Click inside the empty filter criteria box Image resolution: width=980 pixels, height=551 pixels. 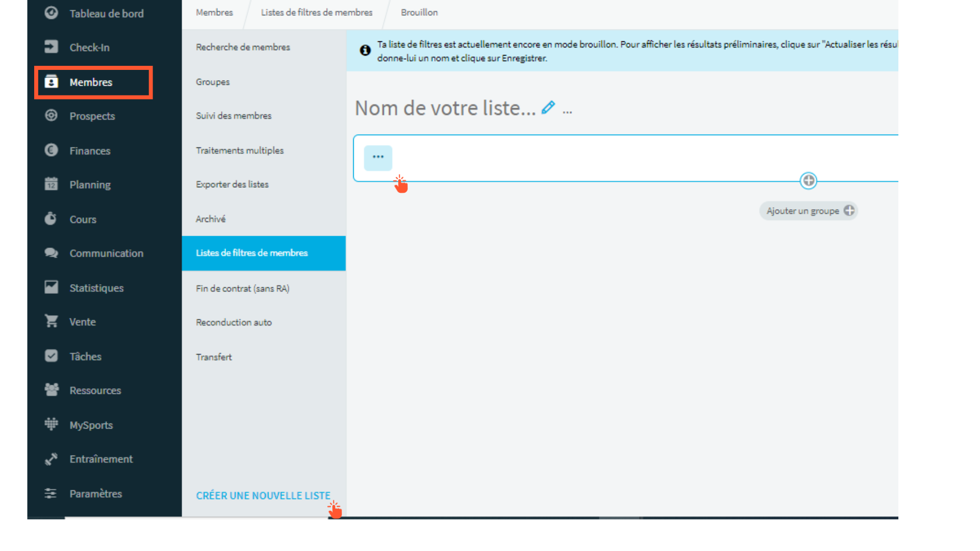(625, 158)
